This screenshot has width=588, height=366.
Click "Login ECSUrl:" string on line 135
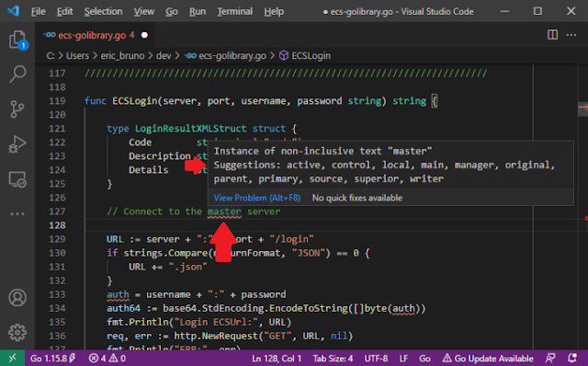pyautogui.click(x=216, y=323)
